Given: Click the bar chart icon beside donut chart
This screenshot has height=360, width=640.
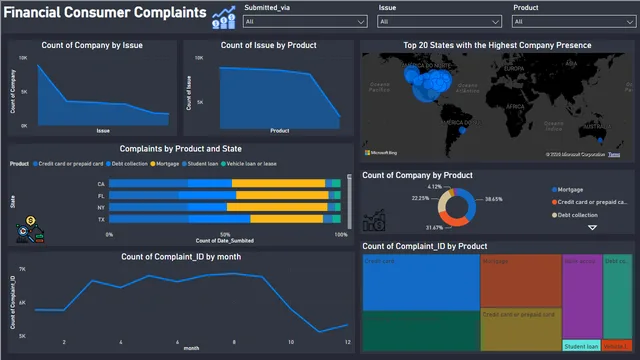Looking at the screenshot, I should [374, 220].
